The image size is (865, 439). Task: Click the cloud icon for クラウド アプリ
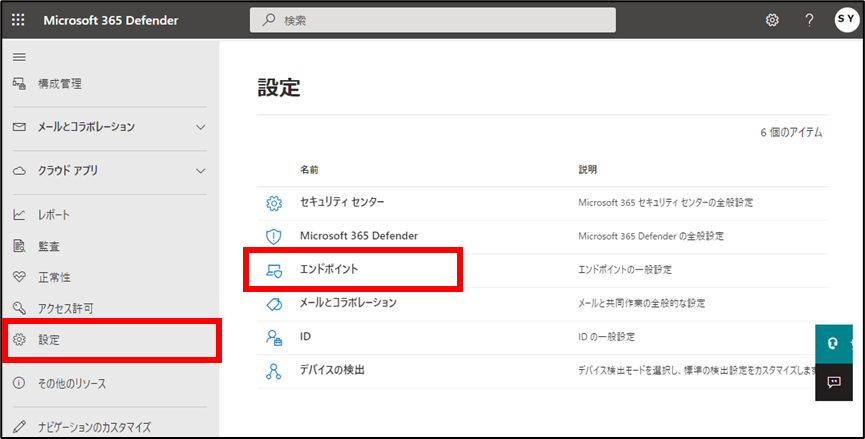point(19,171)
